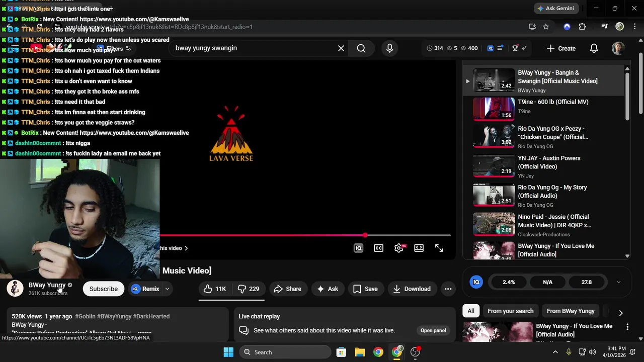Open the Microsoft Store taskbar icon

coord(341,352)
